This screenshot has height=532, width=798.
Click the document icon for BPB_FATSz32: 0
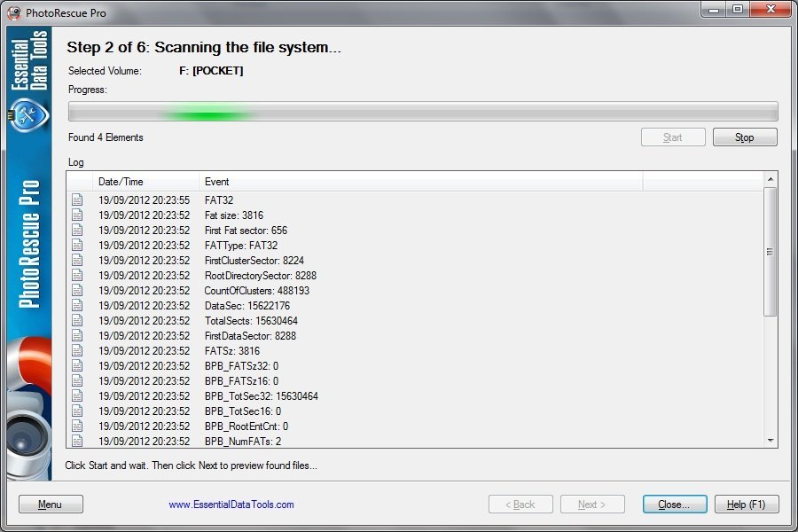point(77,365)
